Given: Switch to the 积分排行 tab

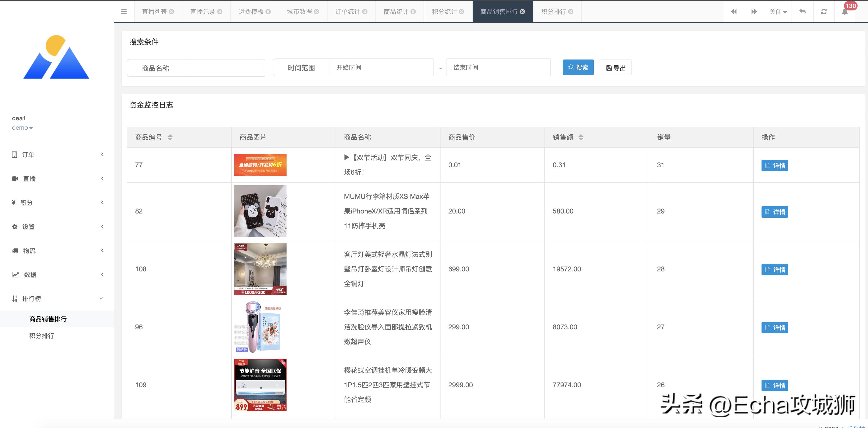Looking at the screenshot, I should click(554, 11).
